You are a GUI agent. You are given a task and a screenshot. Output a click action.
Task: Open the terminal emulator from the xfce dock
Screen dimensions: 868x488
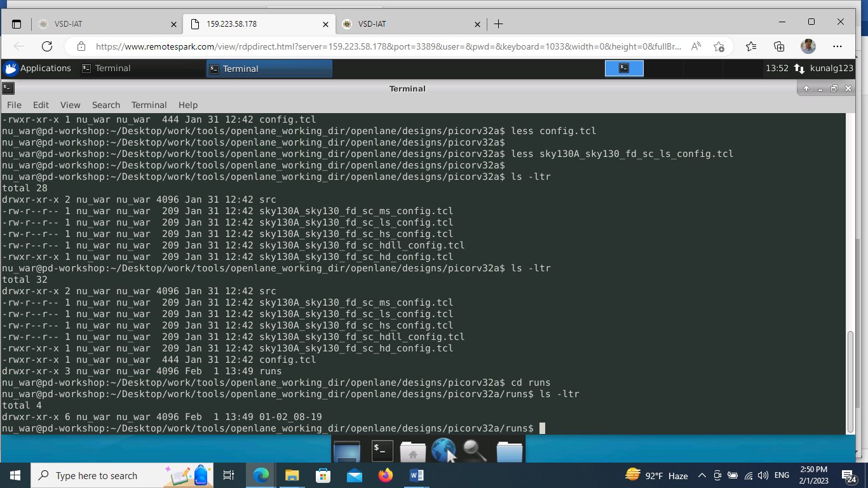(x=382, y=450)
